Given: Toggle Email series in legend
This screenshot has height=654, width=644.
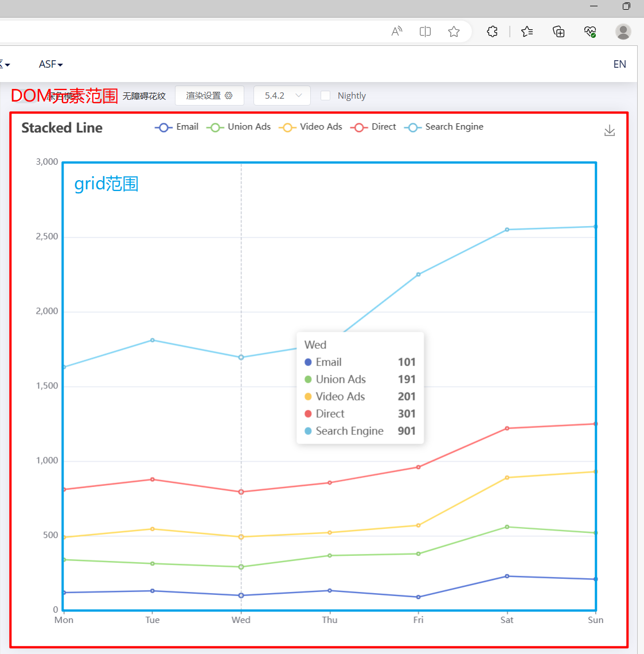Looking at the screenshot, I should pyautogui.click(x=176, y=127).
